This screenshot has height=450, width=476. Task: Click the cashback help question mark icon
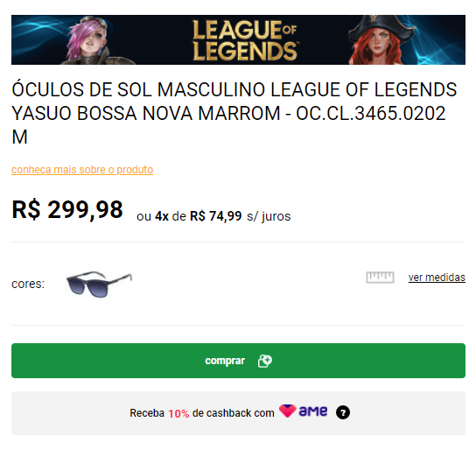(343, 412)
